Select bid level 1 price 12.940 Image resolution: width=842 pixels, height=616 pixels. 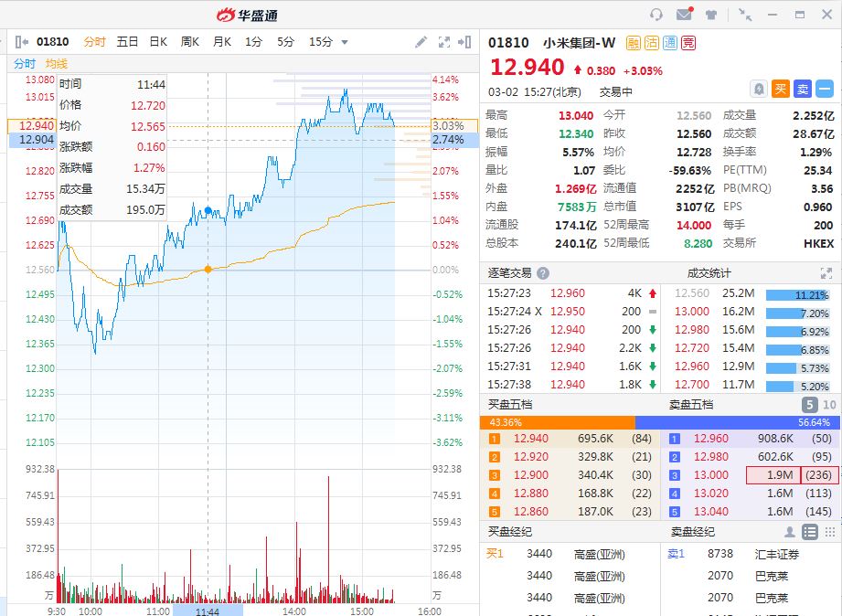531,438
